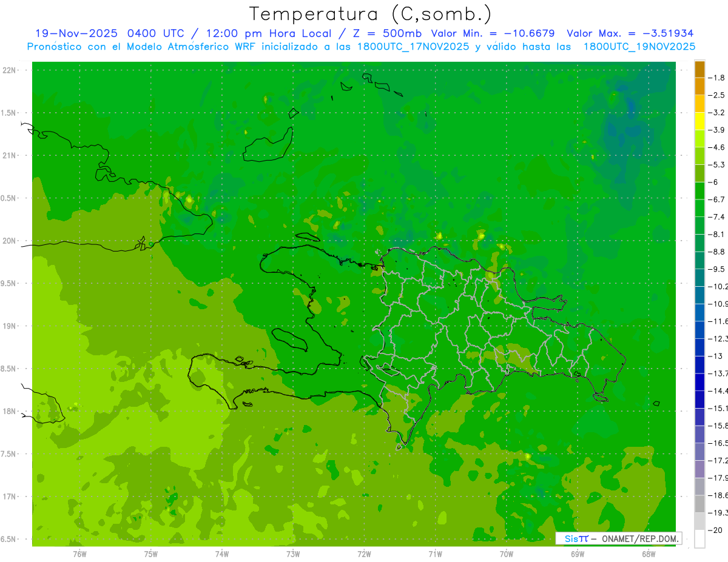Click 'Valor Max. = -3.51934' text
The width and height of the screenshot is (728, 562).
pos(630,33)
